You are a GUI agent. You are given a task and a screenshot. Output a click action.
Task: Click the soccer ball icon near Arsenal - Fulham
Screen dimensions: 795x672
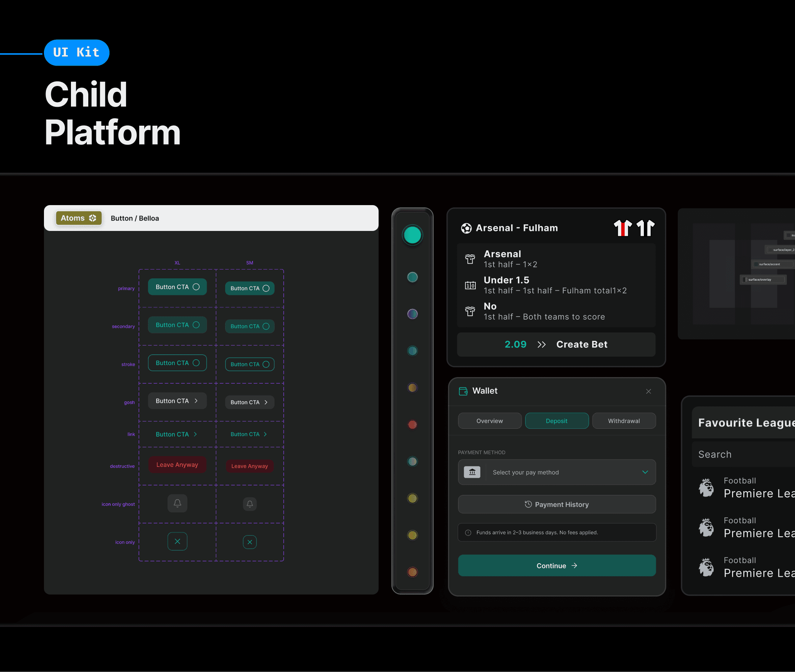466,228
